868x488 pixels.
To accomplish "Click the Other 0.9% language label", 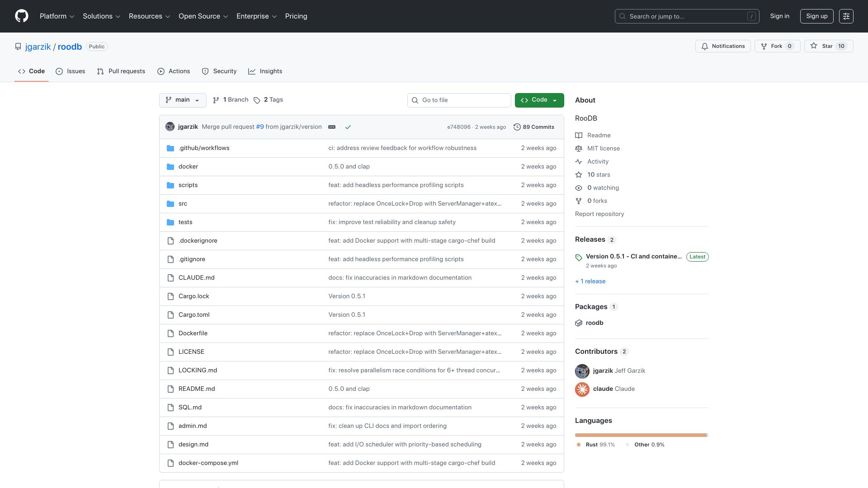I will pos(645,445).
